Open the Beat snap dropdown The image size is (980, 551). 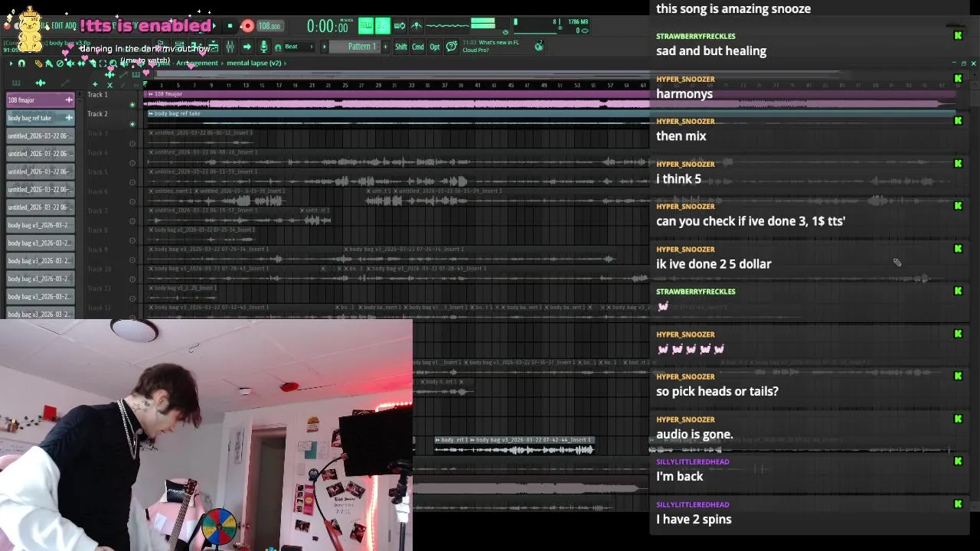click(299, 47)
